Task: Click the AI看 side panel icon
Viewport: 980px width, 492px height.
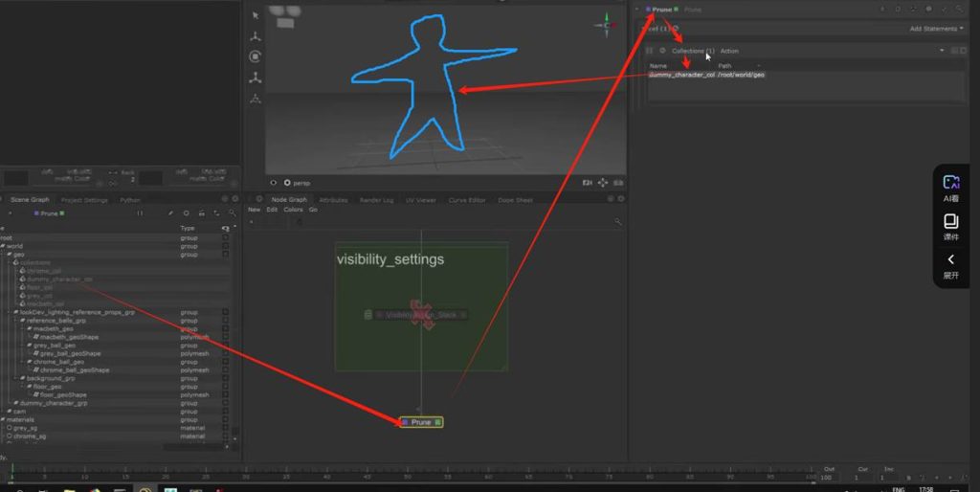Action: pos(950,187)
